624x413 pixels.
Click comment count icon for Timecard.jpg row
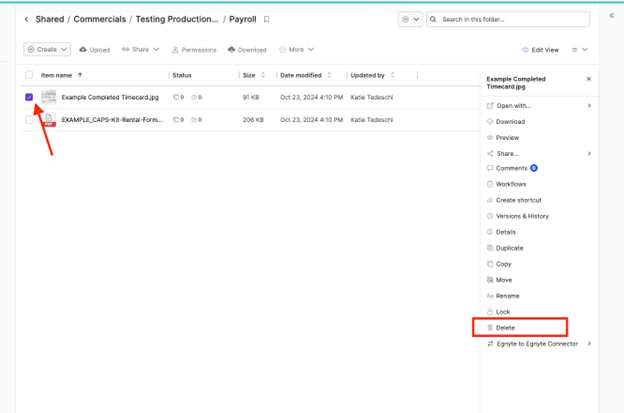click(x=176, y=97)
